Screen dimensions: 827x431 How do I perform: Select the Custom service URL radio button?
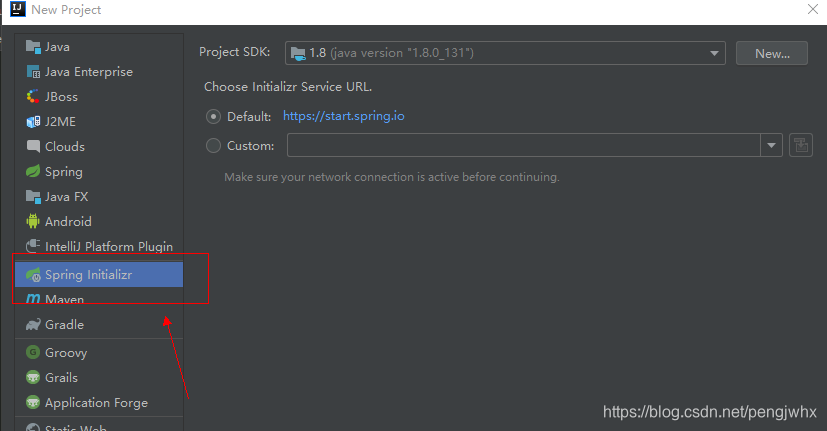coord(213,146)
